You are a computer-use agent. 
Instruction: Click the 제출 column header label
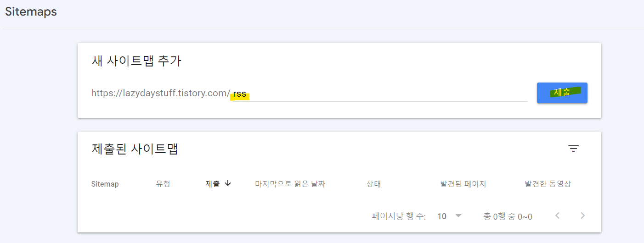[213, 184]
